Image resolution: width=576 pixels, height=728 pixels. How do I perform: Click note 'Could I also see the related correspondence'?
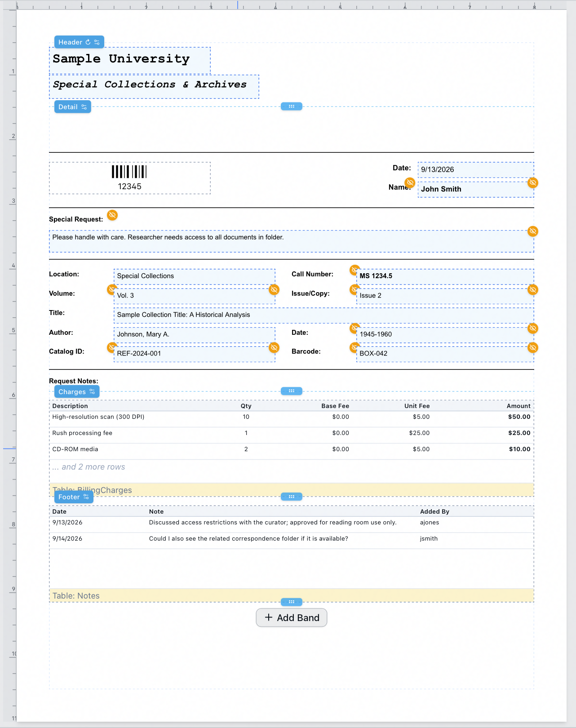coord(248,539)
